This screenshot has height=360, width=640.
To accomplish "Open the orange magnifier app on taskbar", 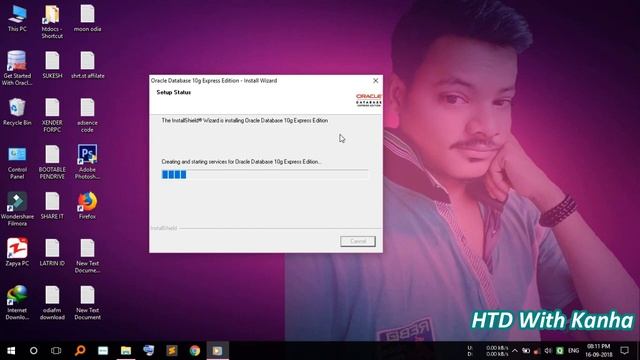I will [80, 351].
